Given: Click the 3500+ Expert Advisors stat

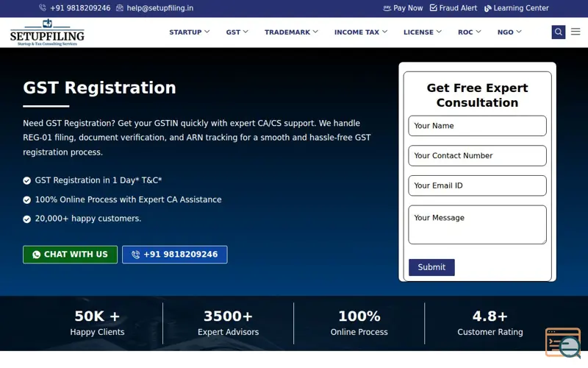Looking at the screenshot, I should pyautogui.click(x=228, y=323).
